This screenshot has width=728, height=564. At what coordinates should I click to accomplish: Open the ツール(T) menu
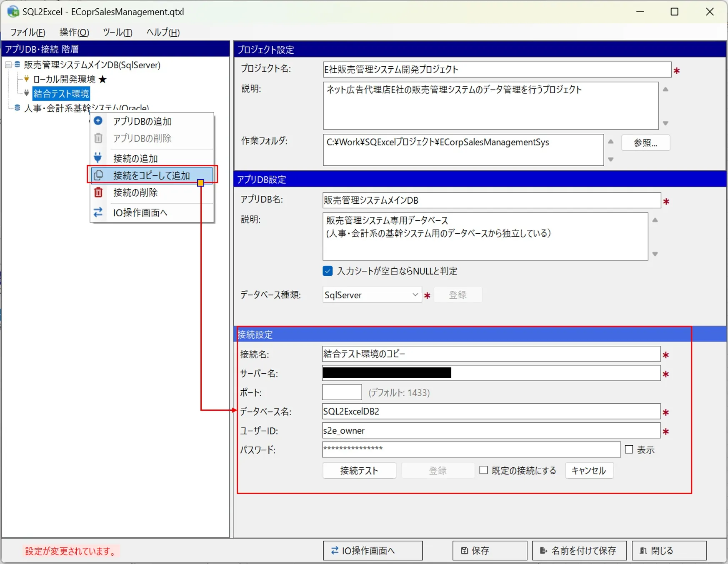[x=118, y=32]
